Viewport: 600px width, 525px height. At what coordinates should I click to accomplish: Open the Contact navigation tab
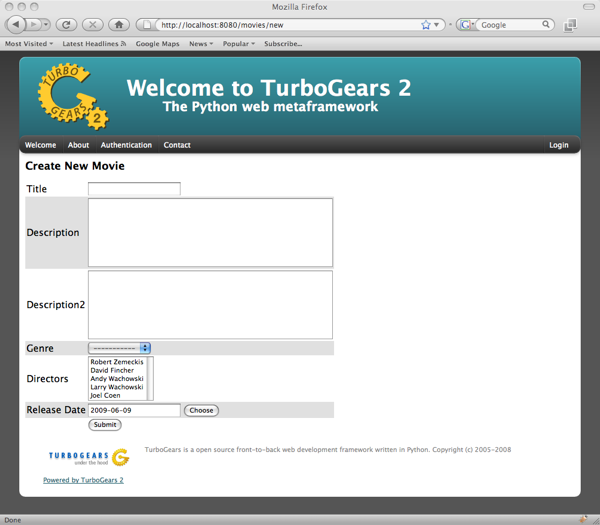click(x=177, y=145)
